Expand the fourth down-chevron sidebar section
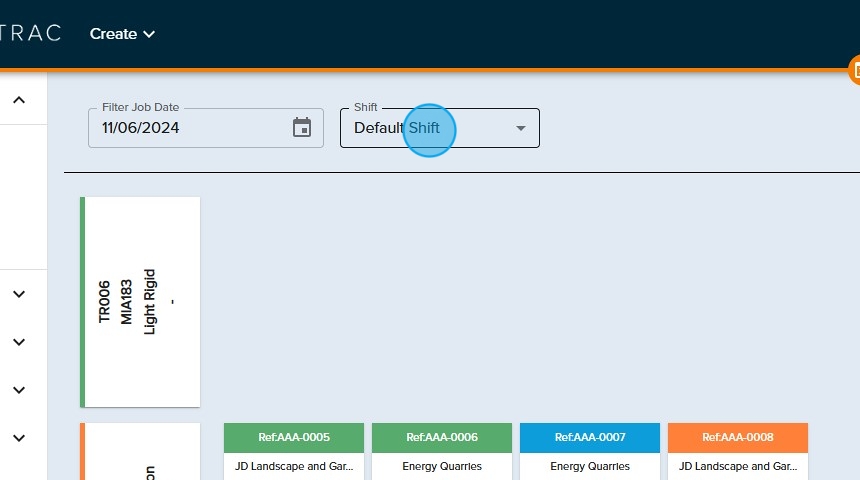This screenshot has width=860, height=480. coord(19,438)
